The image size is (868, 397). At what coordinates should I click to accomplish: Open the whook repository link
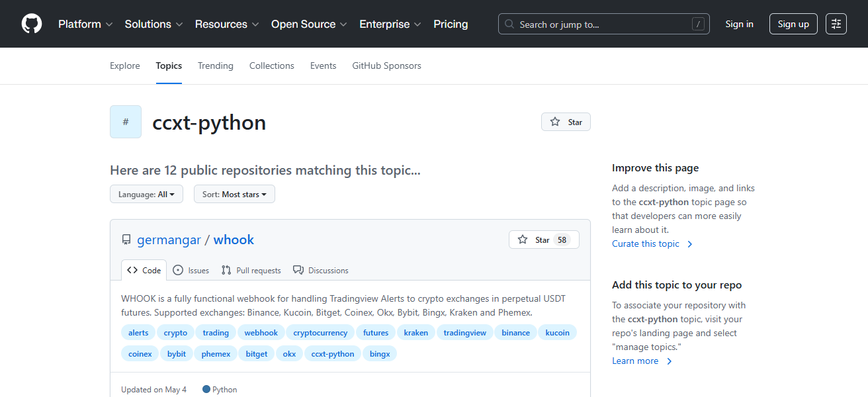click(x=234, y=240)
